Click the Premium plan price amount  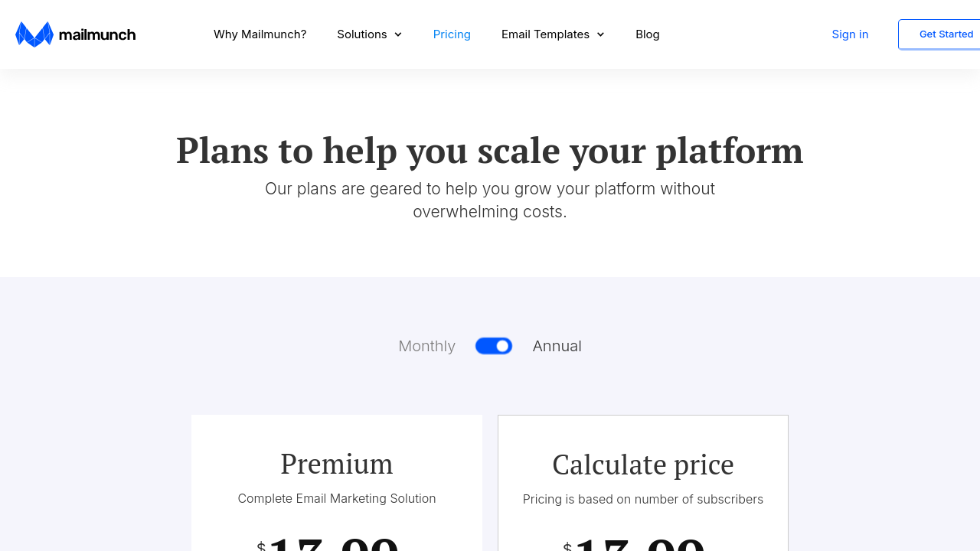(333, 542)
